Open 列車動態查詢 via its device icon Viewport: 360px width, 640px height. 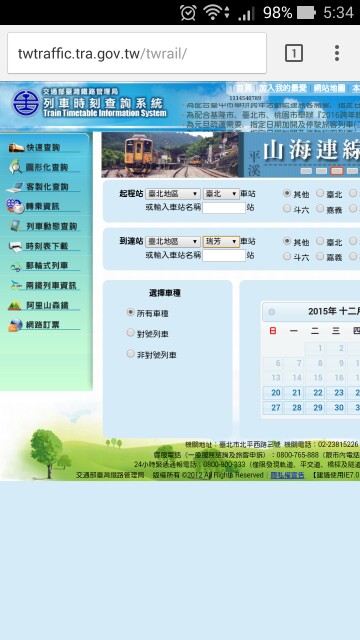16,226
